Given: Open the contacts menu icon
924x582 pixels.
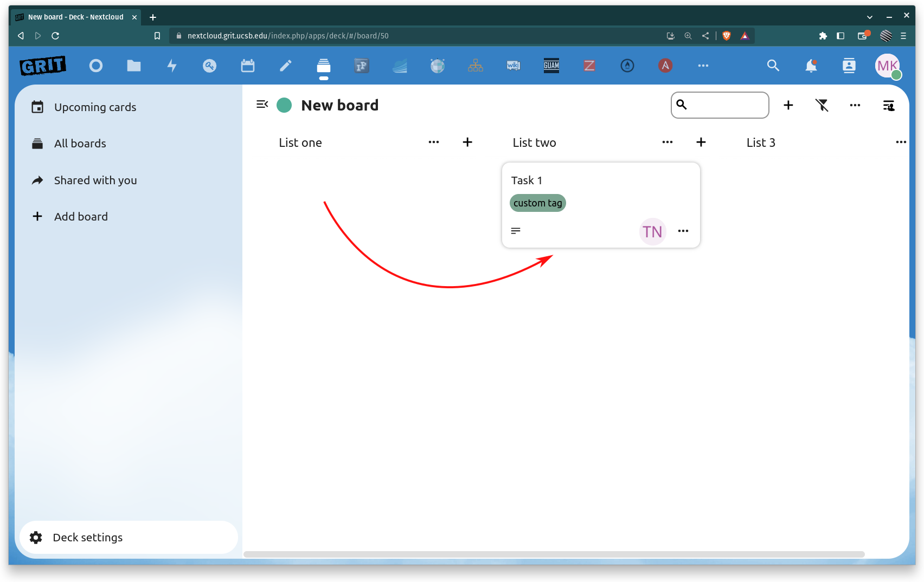Looking at the screenshot, I should pyautogui.click(x=849, y=66).
